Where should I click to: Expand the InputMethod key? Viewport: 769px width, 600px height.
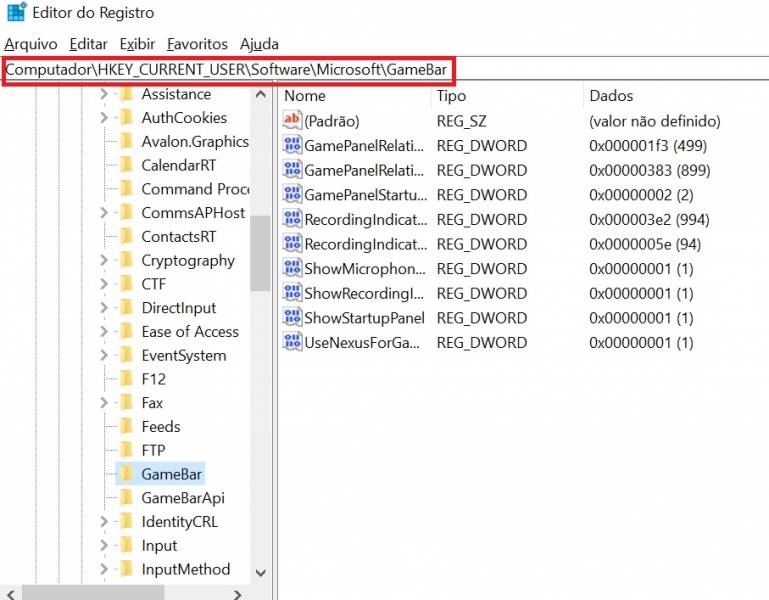[103, 569]
